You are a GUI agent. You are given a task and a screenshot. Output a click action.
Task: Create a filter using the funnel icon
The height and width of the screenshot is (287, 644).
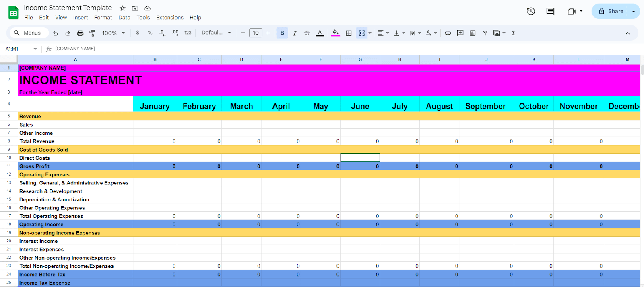tap(485, 33)
